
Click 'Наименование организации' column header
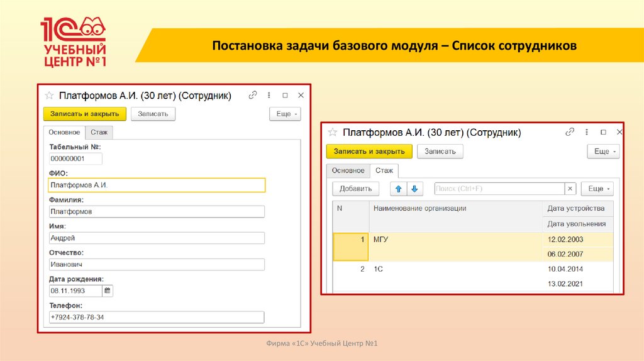click(x=456, y=216)
